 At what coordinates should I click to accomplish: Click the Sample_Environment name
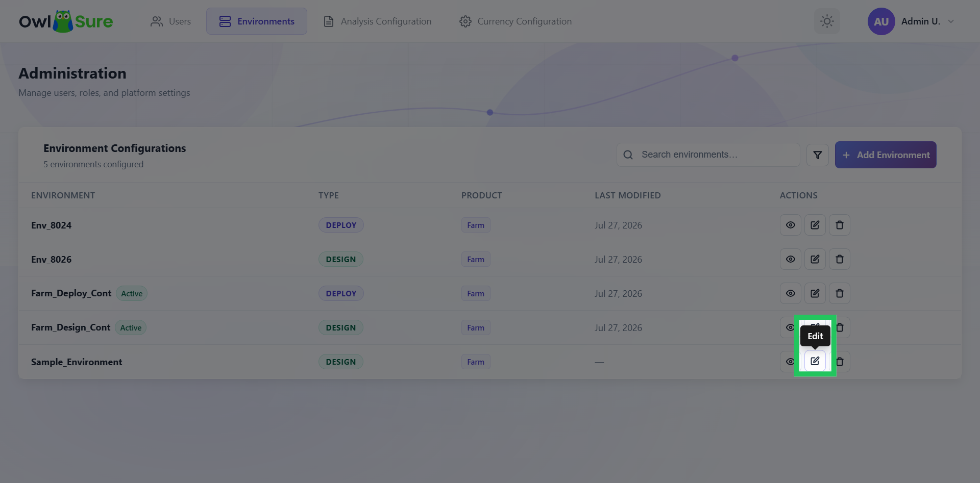[x=77, y=362]
